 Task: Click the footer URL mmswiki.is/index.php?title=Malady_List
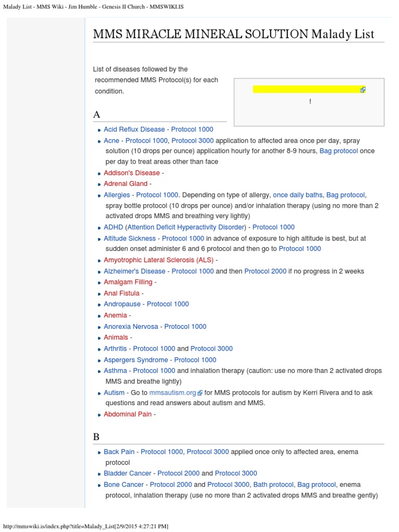tap(58, 526)
